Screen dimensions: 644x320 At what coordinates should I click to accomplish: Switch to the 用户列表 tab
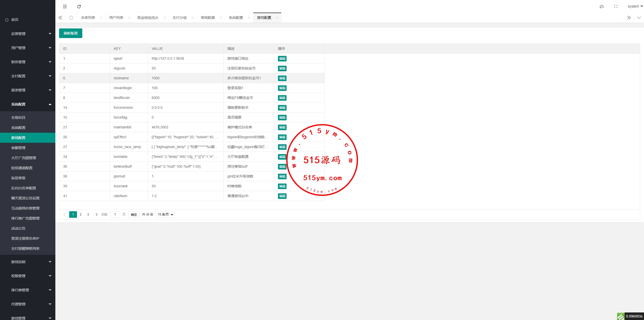click(116, 18)
